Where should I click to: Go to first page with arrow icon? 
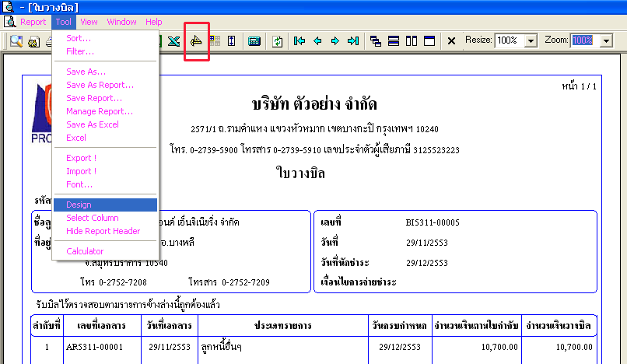coord(299,40)
